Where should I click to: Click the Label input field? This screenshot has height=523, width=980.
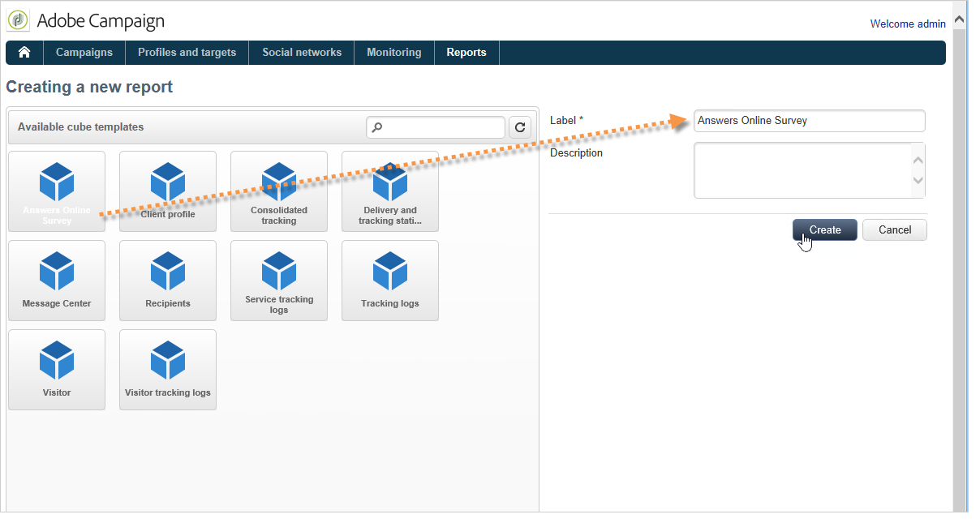click(x=810, y=121)
